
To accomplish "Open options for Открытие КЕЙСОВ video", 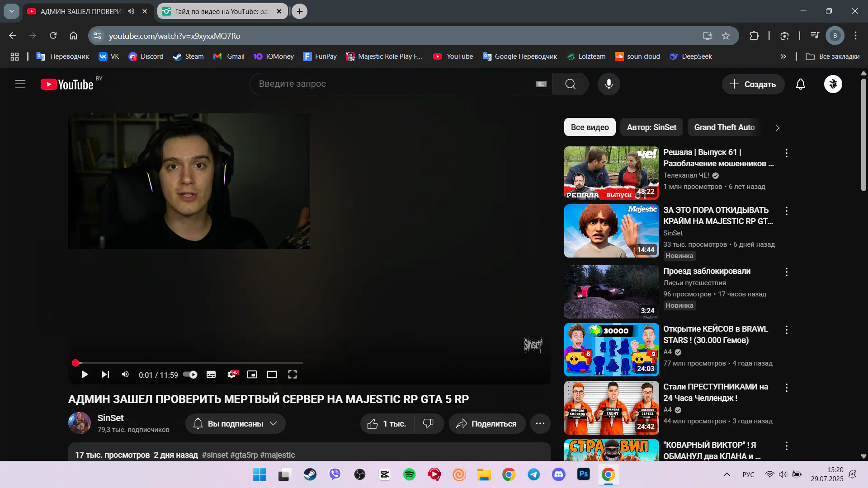I will (x=787, y=330).
